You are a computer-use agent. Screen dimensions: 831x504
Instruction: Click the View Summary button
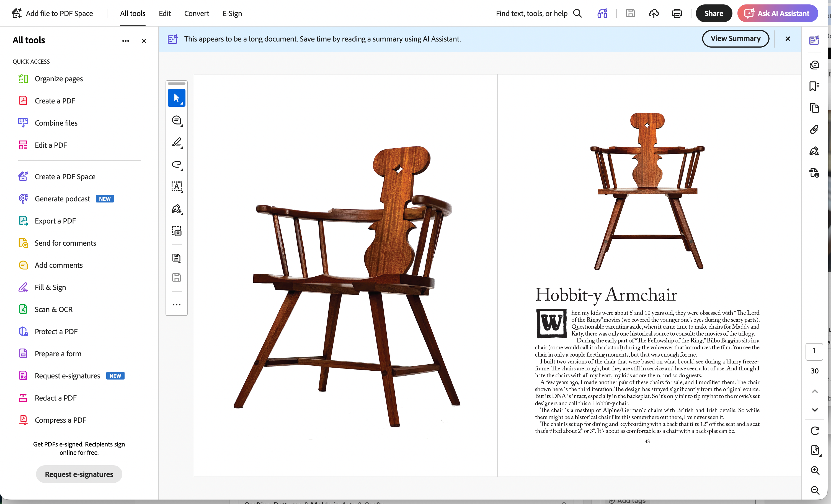coord(735,39)
